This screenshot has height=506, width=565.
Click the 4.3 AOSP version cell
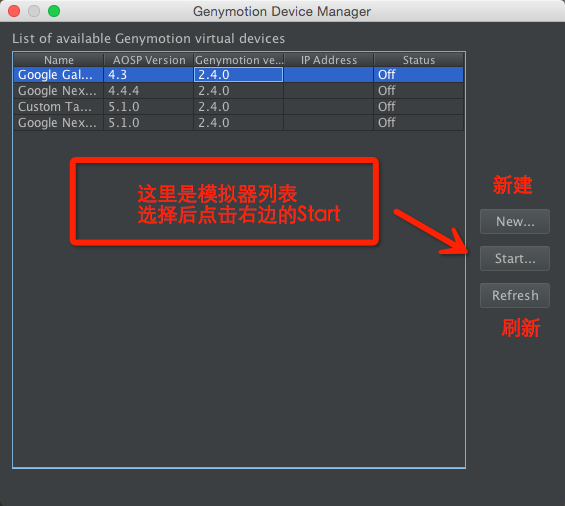[x=149, y=75]
